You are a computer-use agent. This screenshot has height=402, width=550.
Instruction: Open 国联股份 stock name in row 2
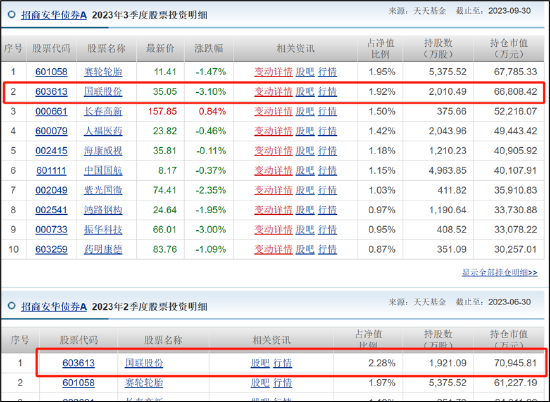[103, 92]
